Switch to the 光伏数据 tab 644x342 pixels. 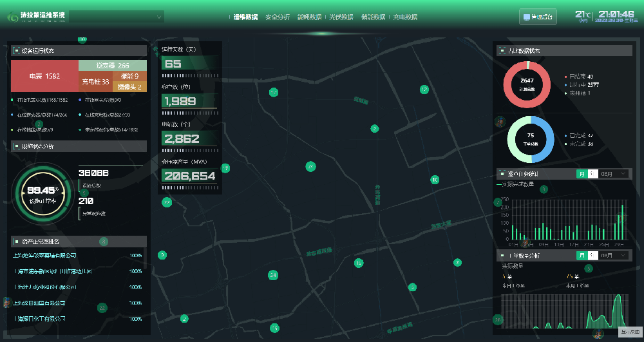[341, 17]
